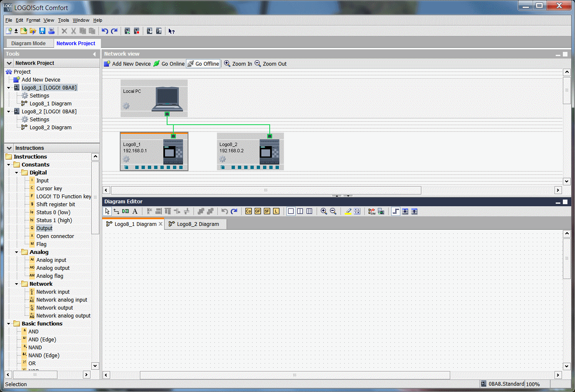
Task: Collapse the Instructions section chevron
Action: point(9,148)
